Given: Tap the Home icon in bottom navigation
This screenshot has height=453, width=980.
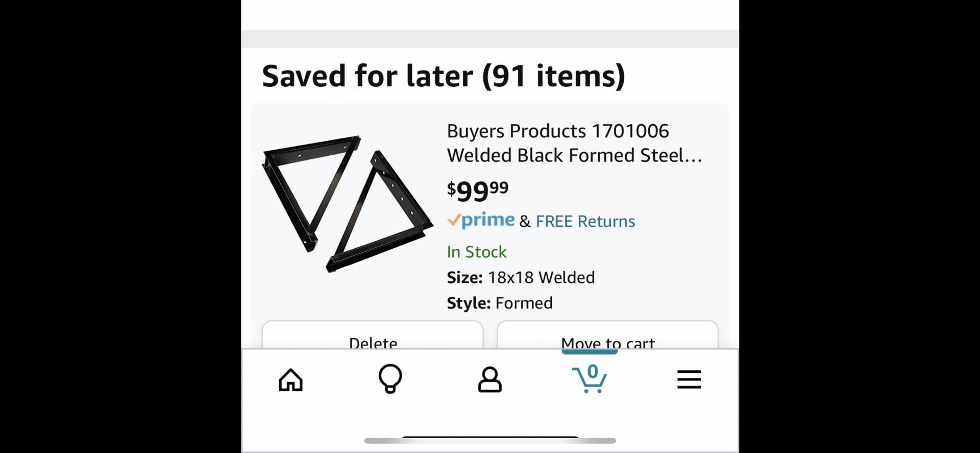Looking at the screenshot, I should coord(290,380).
